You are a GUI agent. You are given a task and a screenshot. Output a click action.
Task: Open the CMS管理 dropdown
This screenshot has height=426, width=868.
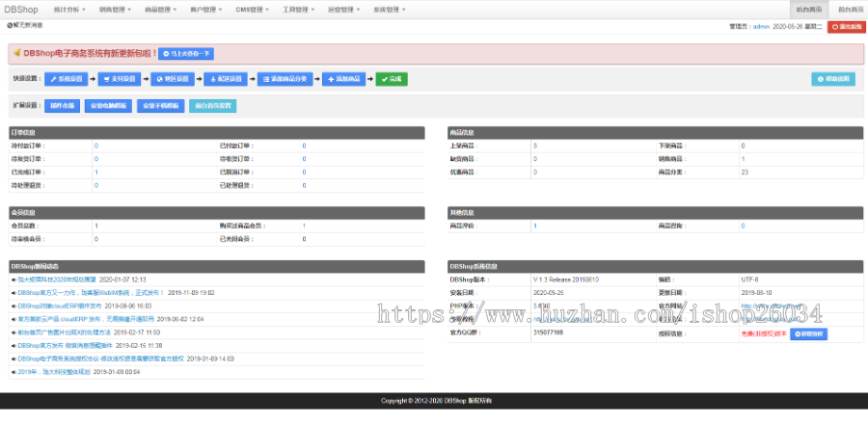[252, 10]
